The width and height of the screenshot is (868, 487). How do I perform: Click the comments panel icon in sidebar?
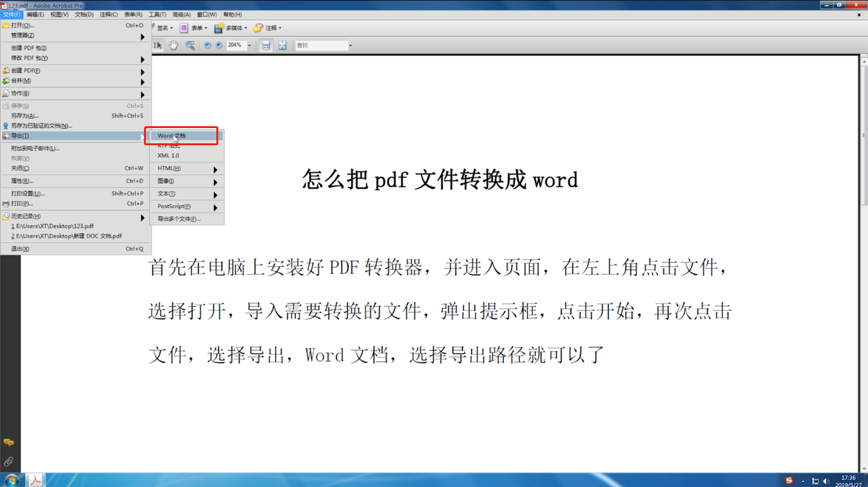(9, 443)
